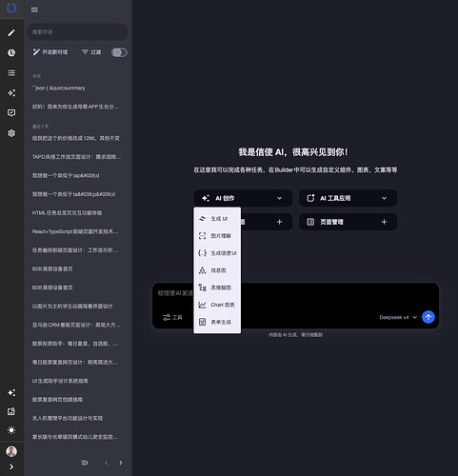
Task: Click the curly braces icon for 生成信使UI
Action: (x=202, y=253)
